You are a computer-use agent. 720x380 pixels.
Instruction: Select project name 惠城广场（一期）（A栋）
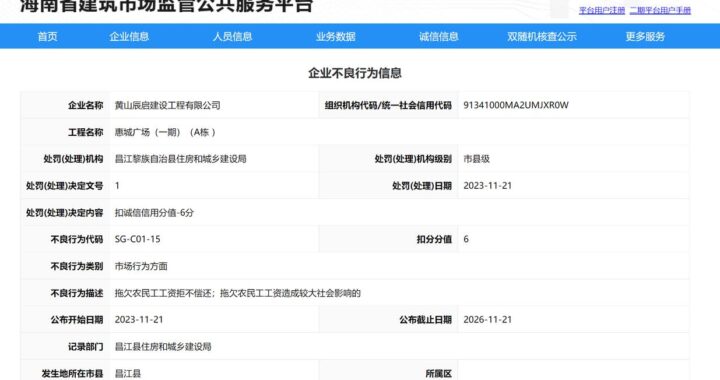pyautogui.click(x=165, y=132)
